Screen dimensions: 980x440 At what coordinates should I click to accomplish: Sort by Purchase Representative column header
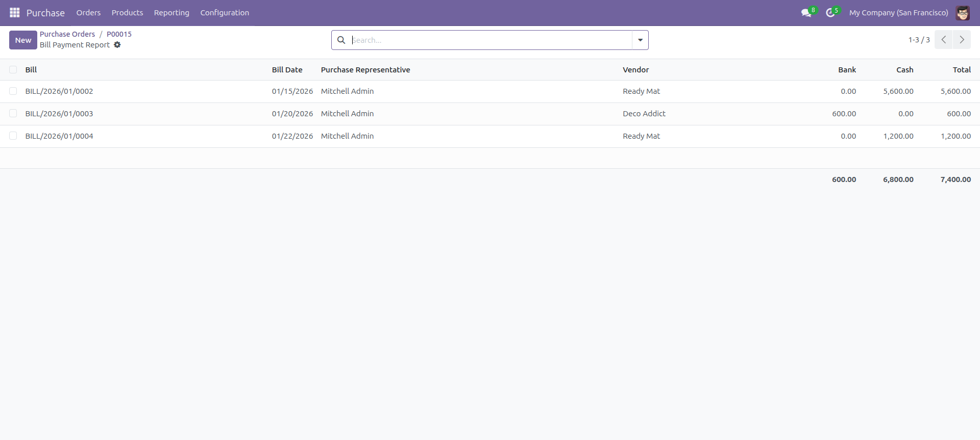click(365, 70)
